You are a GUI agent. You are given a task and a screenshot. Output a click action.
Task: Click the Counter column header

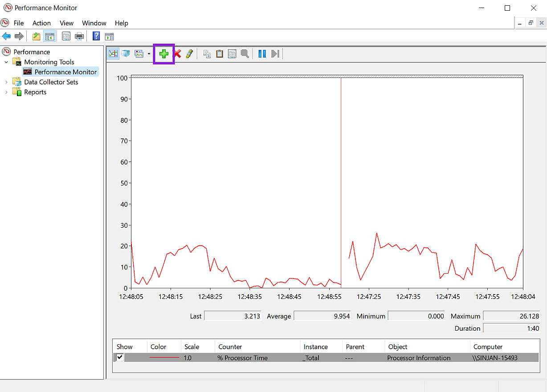pos(230,347)
